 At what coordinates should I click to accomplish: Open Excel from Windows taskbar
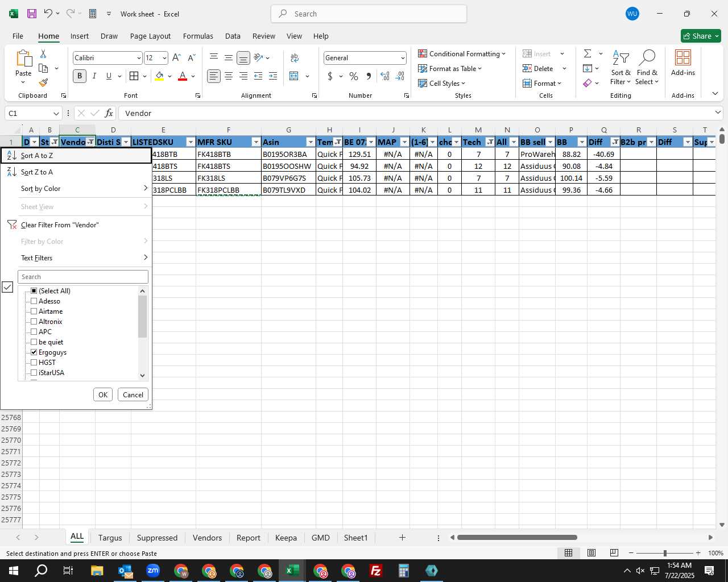click(292, 571)
